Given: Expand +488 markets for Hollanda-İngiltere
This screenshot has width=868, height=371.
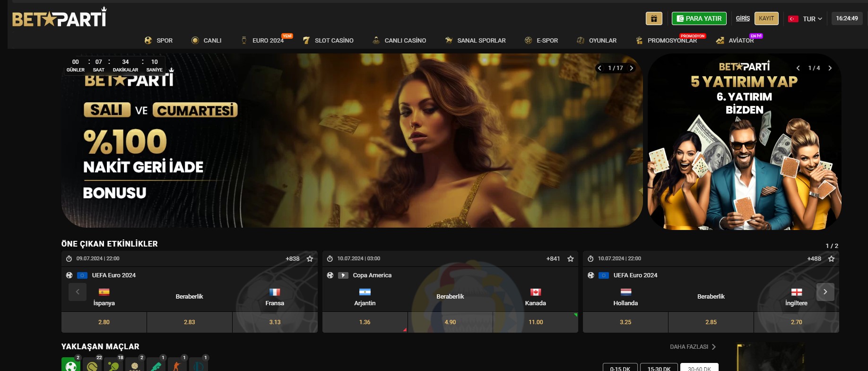Looking at the screenshot, I should (x=814, y=259).
